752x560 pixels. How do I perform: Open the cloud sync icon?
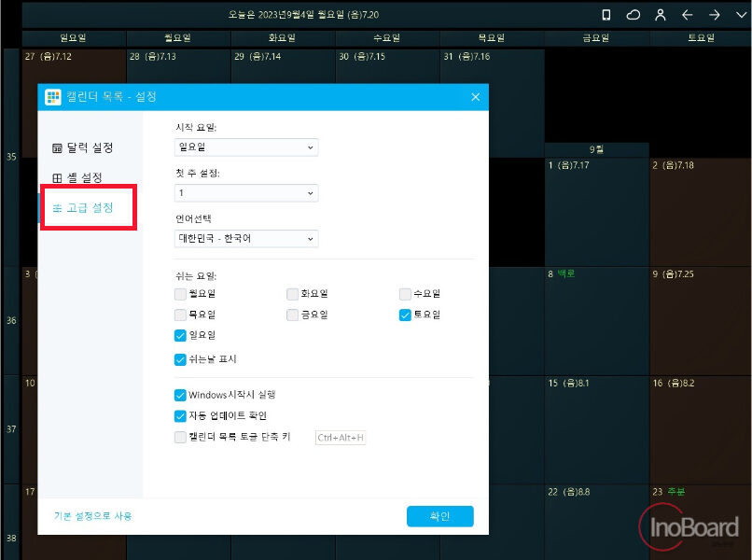634,15
